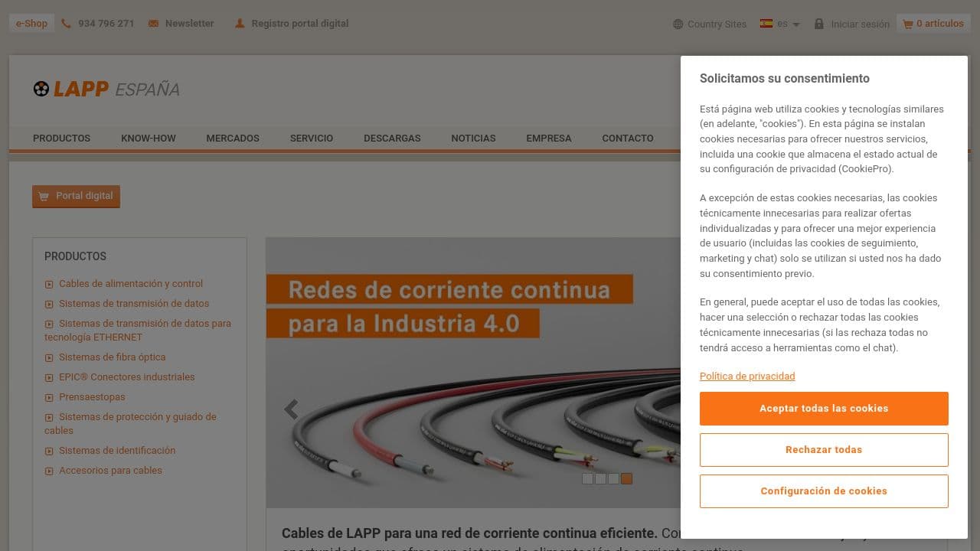Open Country Sites via the globe icon

point(677,24)
